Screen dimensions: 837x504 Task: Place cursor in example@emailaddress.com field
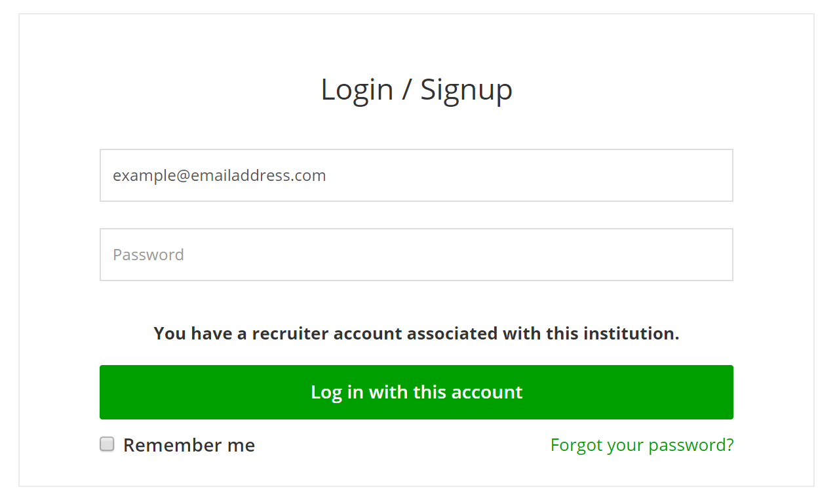pos(416,175)
